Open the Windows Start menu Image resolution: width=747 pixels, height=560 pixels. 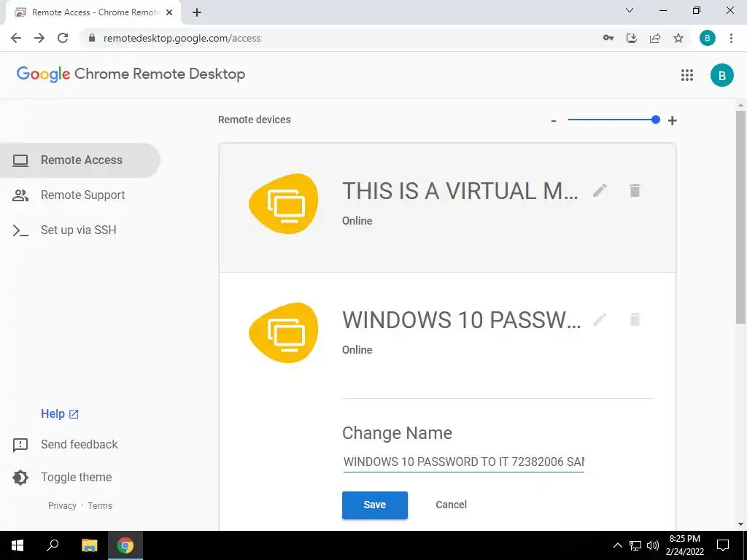18,545
